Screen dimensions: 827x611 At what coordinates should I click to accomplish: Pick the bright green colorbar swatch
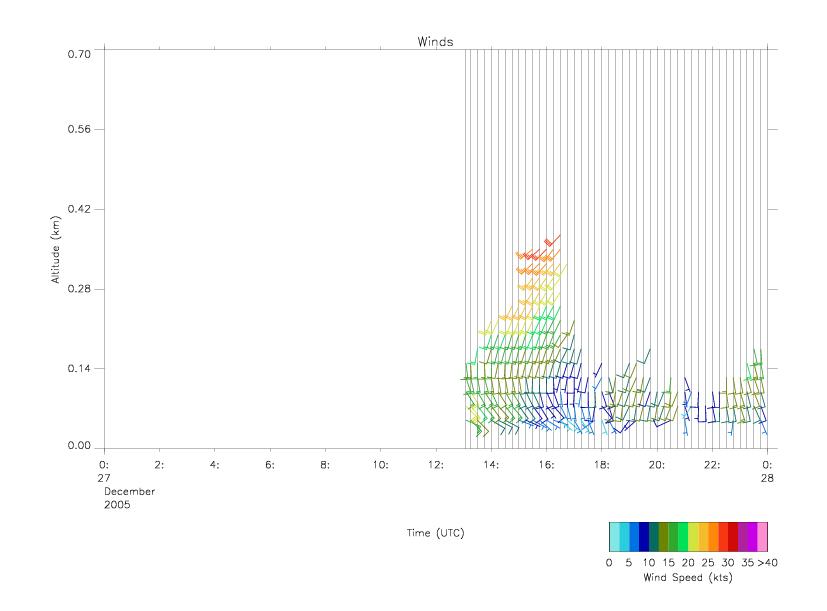click(683, 537)
